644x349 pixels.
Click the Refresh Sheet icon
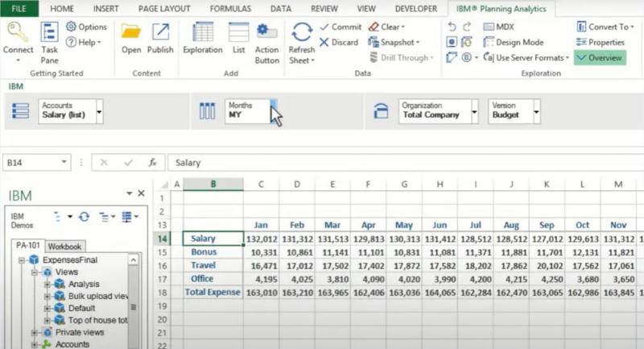[x=301, y=32]
